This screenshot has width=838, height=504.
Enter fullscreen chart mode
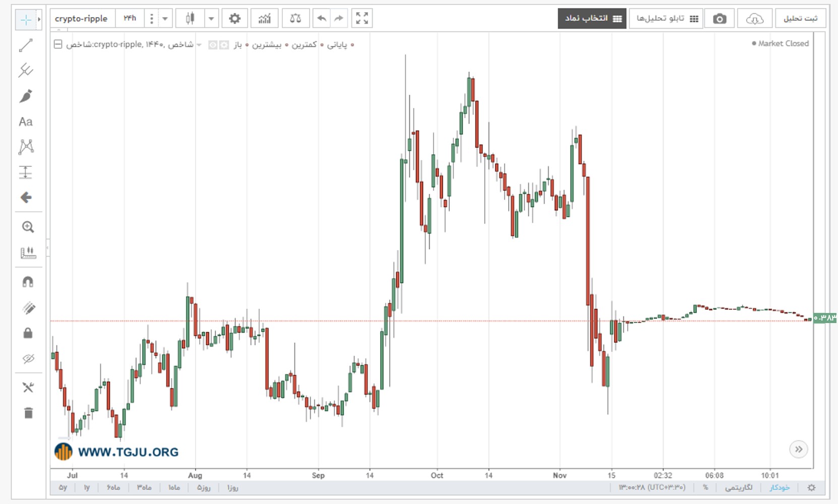click(362, 19)
